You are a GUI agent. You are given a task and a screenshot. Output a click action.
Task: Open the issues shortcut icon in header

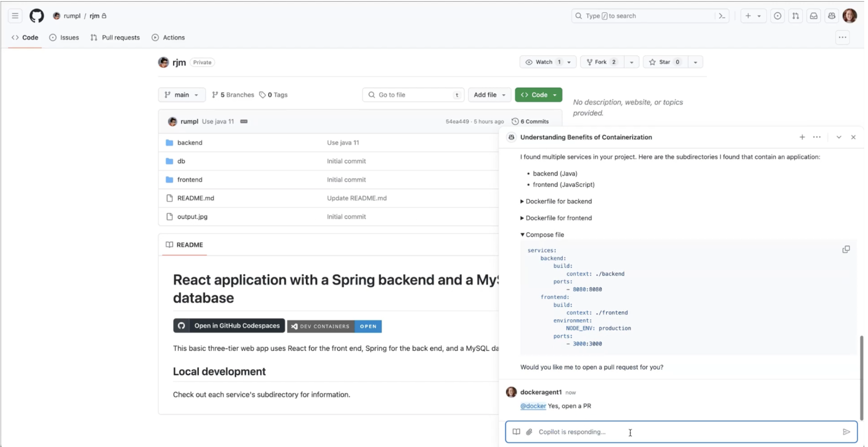778,16
